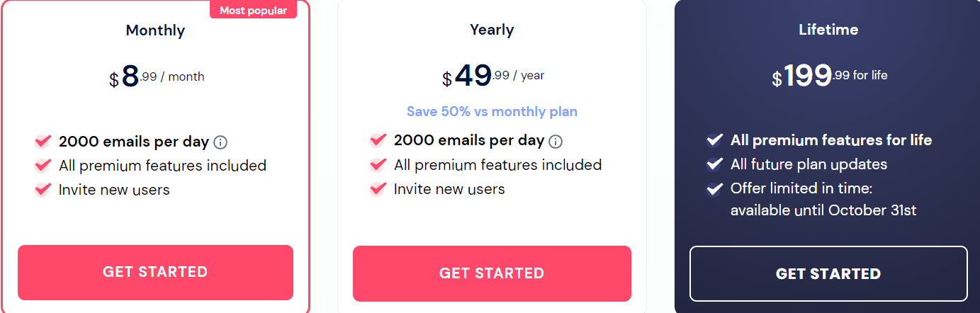The height and width of the screenshot is (313, 980).
Task: Click Yearly all premium features checkmark
Action: tap(378, 165)
